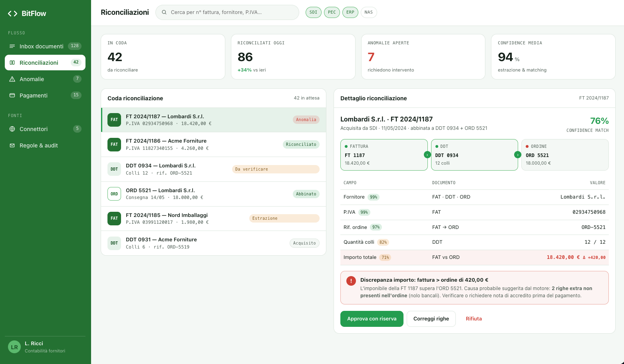Image resolution: width=624 pixels, height=364 pixels.
Task: Select the Ordine ORD 5521 card
Action: point(565,155)
